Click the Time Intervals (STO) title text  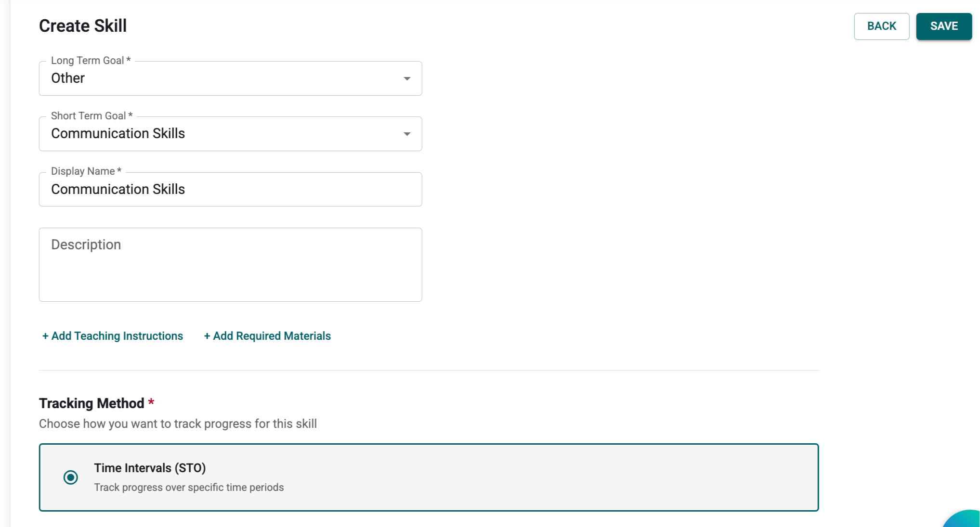pyautogui.click(x=150, y=468)
